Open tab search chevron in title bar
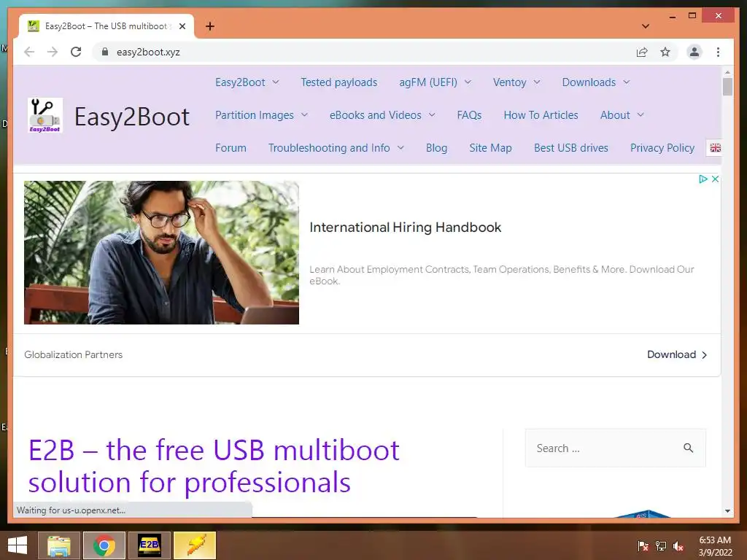747x560 pixels. tap(646, 26)
